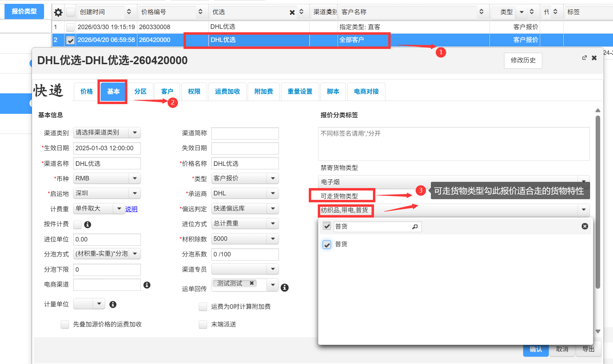Click the 确认 button
This screenshot has width=613, height=364.
pos(536,349)
